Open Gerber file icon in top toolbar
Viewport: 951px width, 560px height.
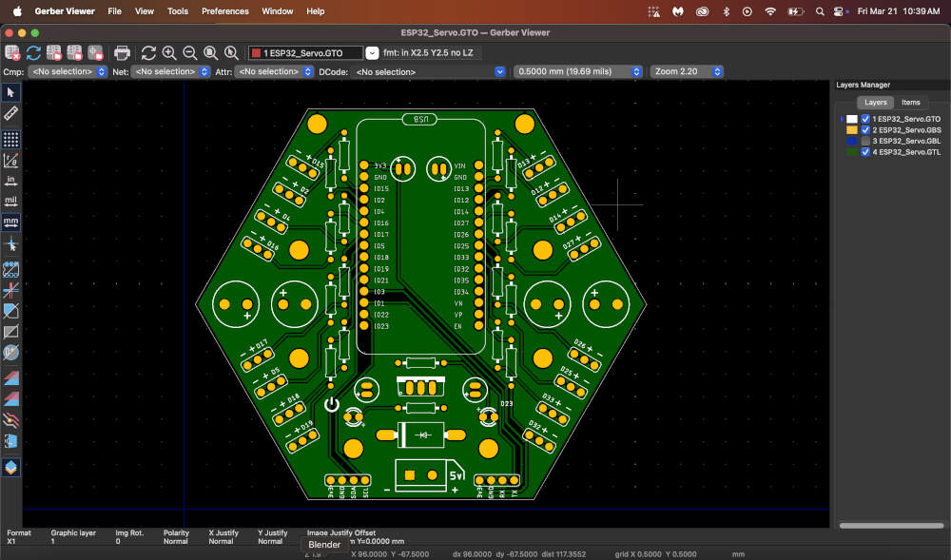(54, 52)
